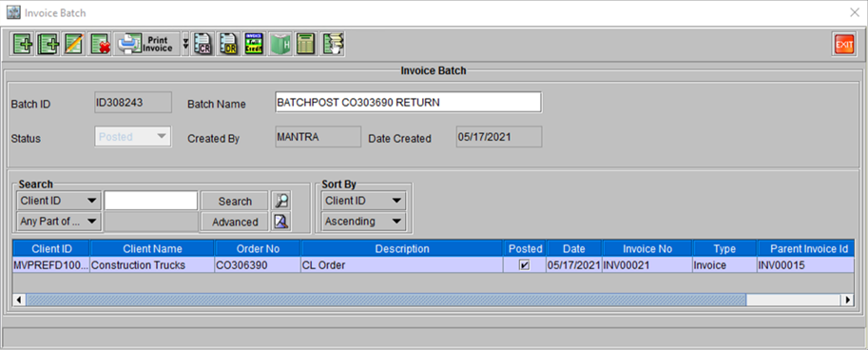The image size is (868, 350).
Task: Select the CL Order description cell
Action: [x=402, y=265]
